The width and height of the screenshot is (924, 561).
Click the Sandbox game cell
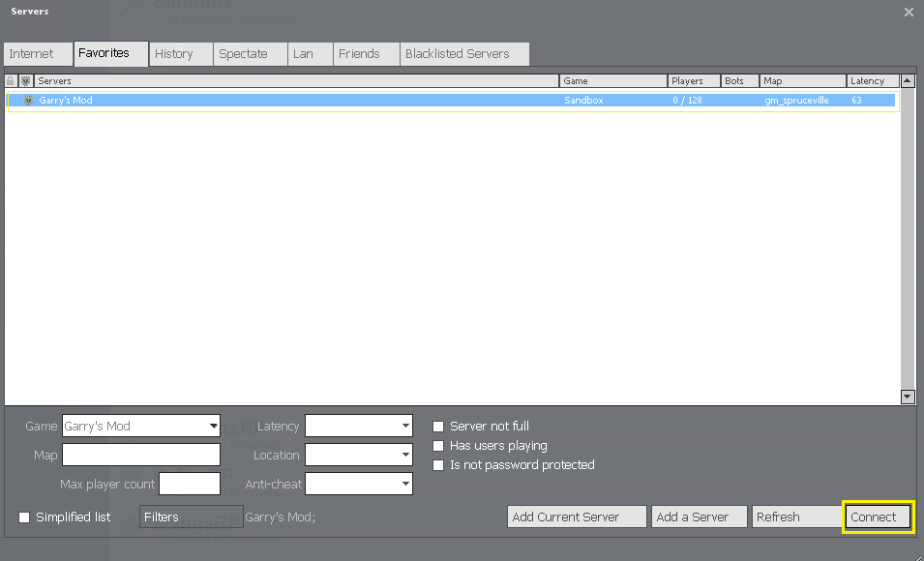(x=583, y=101)
